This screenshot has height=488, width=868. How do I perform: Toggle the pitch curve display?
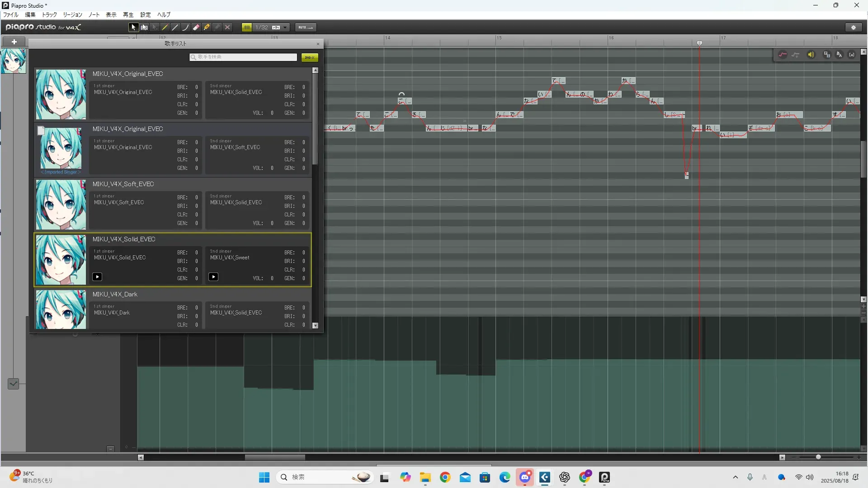click(783, 55)
